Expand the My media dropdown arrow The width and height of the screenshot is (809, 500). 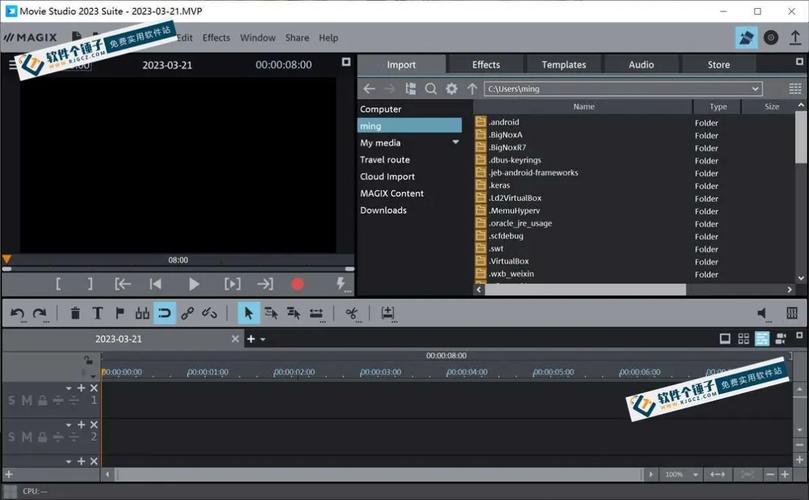tap(456, 143)
